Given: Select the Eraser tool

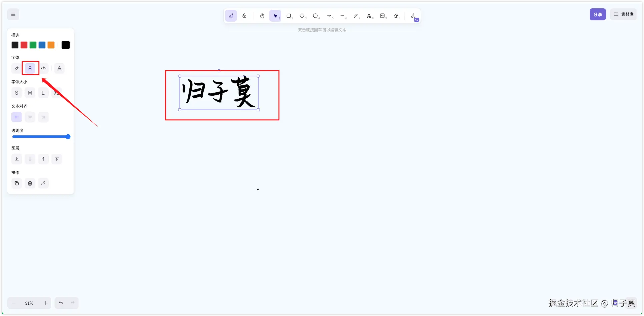Looking at the screenshot, I should (396, 16).
